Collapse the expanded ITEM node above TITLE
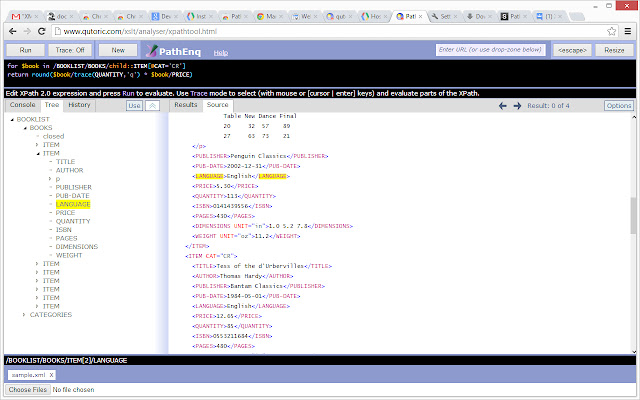 (38, 153)
